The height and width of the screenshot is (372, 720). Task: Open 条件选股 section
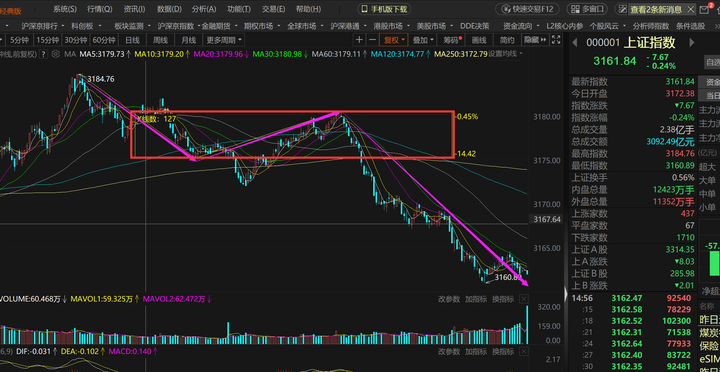[690, 26]
